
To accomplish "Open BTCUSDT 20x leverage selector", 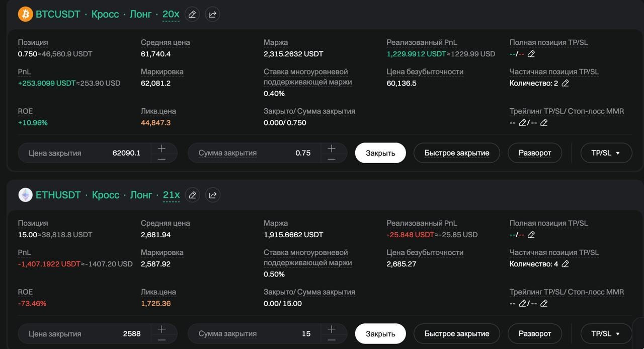I will 171,15.
